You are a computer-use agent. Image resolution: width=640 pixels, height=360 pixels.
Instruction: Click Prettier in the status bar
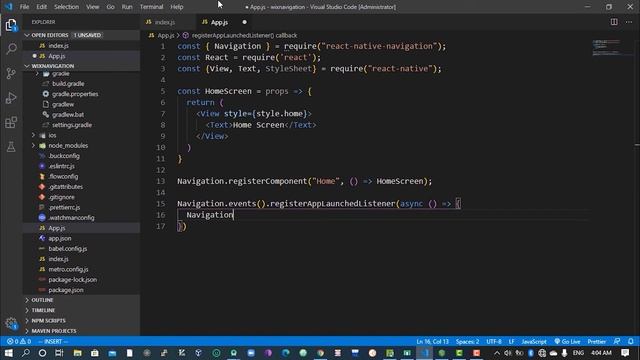(596, 341)
